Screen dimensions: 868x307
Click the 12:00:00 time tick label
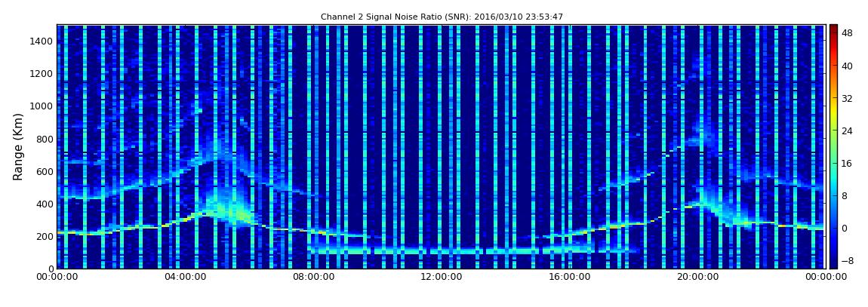tap(441, 277)
